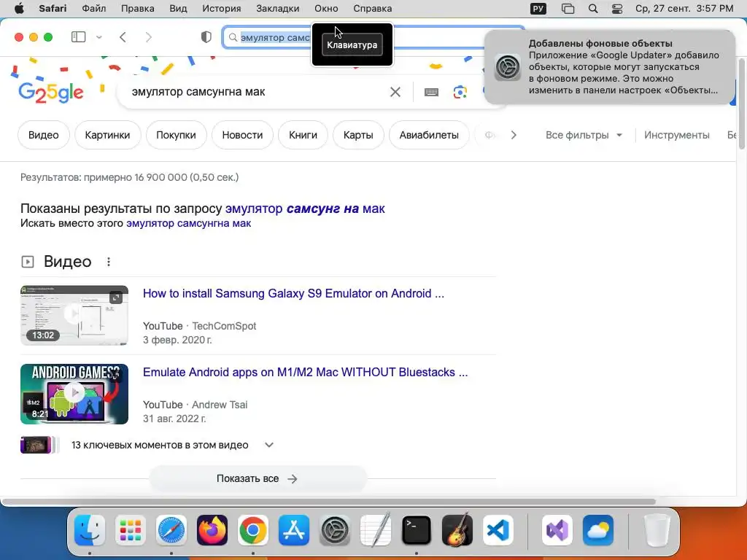Open Spotlight search in menu bar
747x560 pixels.
point(592,9)
